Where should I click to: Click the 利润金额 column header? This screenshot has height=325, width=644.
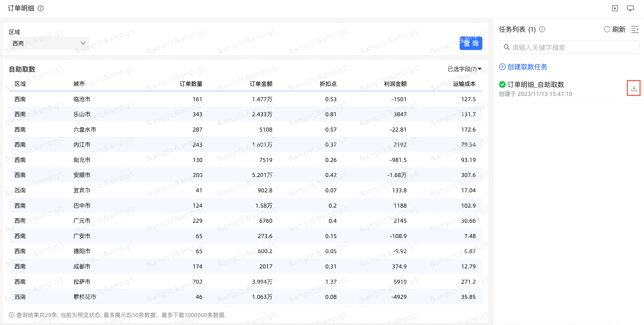click(395, 84)
